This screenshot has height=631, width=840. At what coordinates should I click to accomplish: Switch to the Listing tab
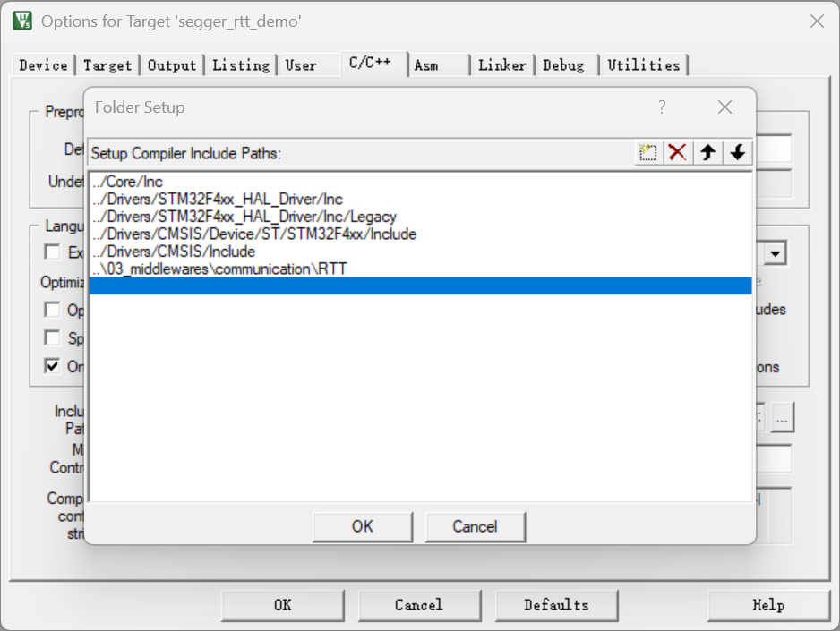(x=241, y=65)
